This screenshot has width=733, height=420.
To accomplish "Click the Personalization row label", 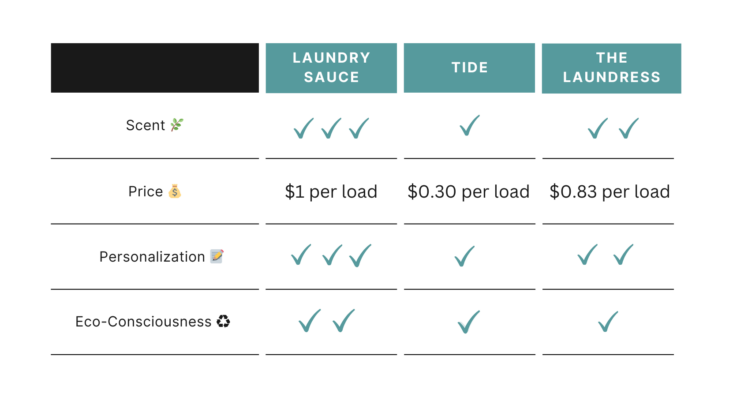I will 152,257.
